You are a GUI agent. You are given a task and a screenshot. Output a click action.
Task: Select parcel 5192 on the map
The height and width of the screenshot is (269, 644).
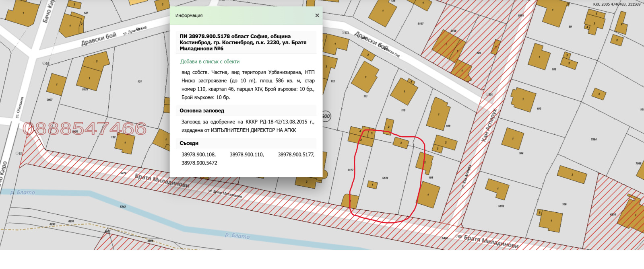pyautogui.click(x=501, y=206)
